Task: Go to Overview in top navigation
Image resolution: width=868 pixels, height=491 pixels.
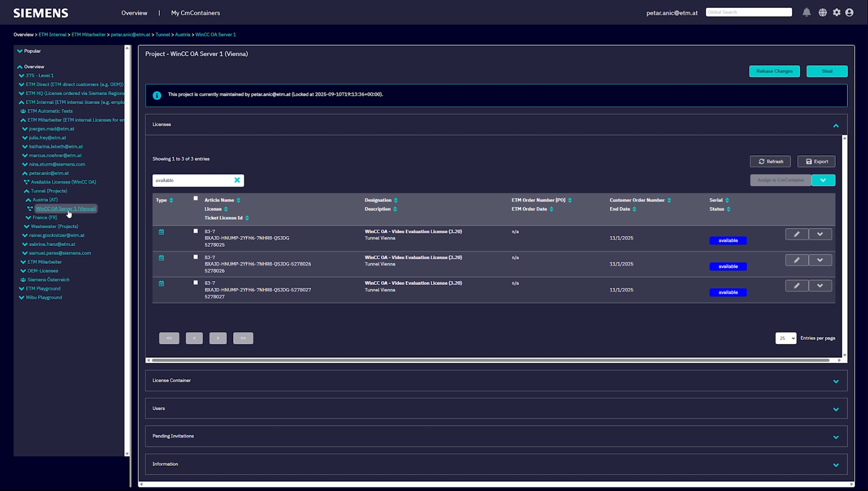Action: point(134,13)
